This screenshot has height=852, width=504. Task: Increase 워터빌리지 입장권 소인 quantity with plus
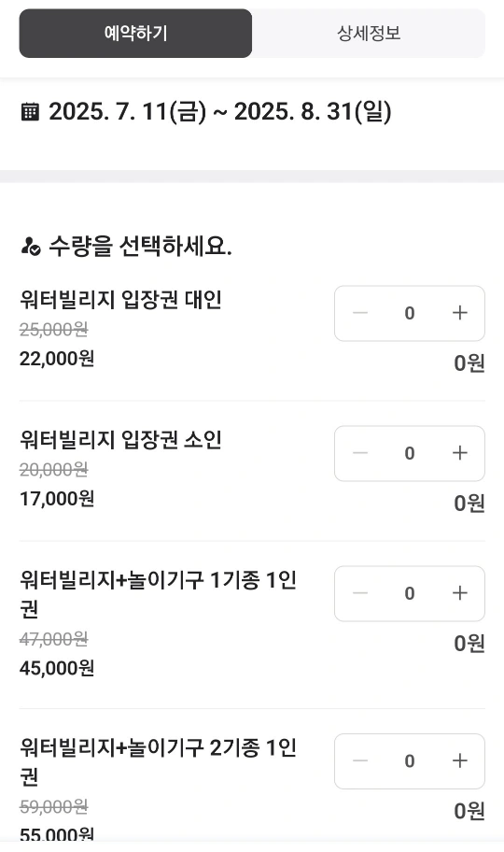[459, 453]
